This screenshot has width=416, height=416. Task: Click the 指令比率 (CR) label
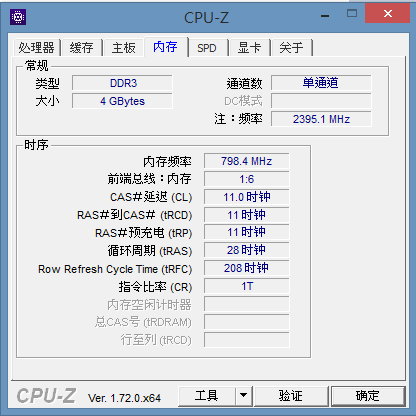point(155,287)
